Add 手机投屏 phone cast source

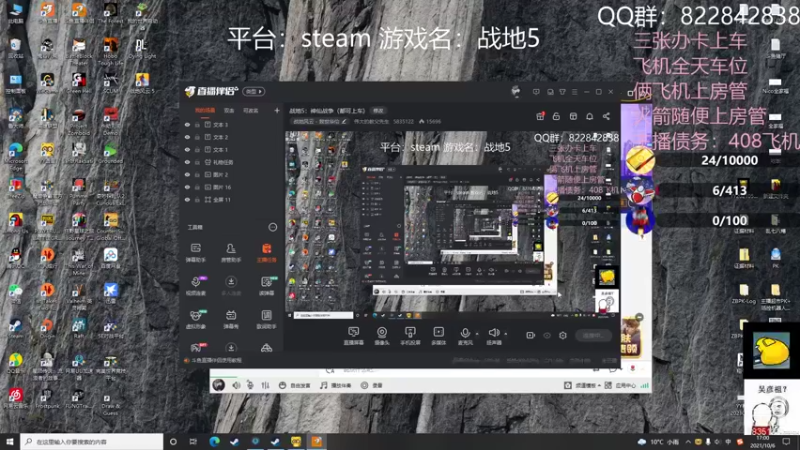point(410,336)
